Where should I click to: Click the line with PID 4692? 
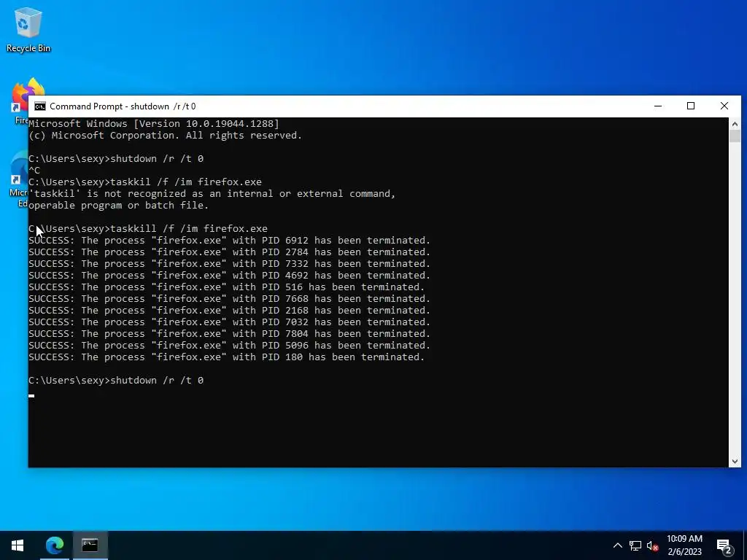[x=229, y=275]
